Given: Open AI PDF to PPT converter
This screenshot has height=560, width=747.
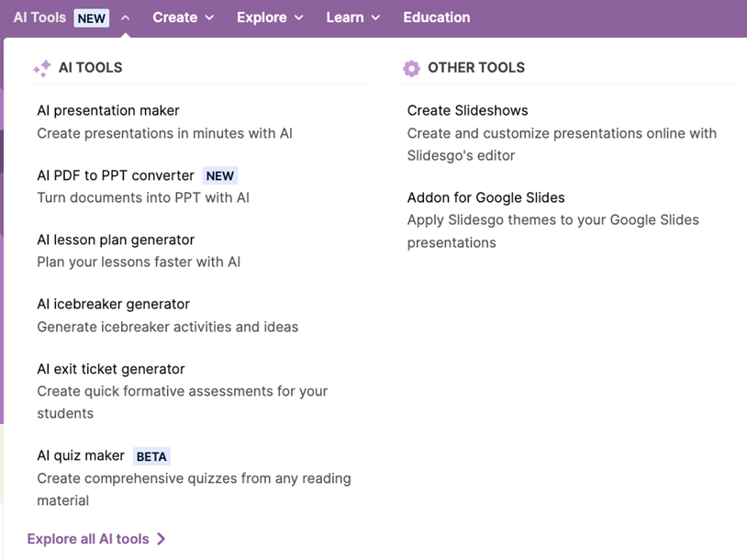Looking at the screenshot, I should (x=116, y=175).
